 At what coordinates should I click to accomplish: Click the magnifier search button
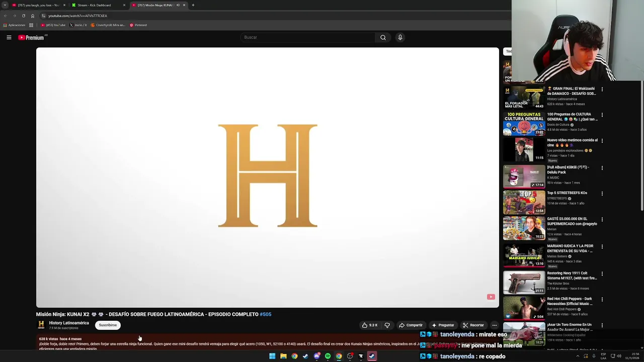click(x=383, y=37)
